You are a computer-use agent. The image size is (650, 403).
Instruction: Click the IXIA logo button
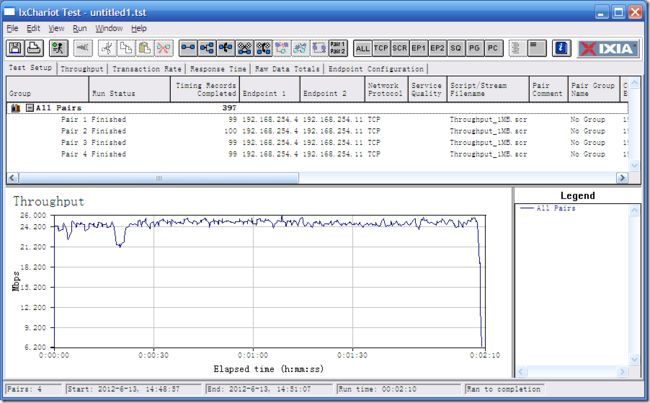(608, 49)
